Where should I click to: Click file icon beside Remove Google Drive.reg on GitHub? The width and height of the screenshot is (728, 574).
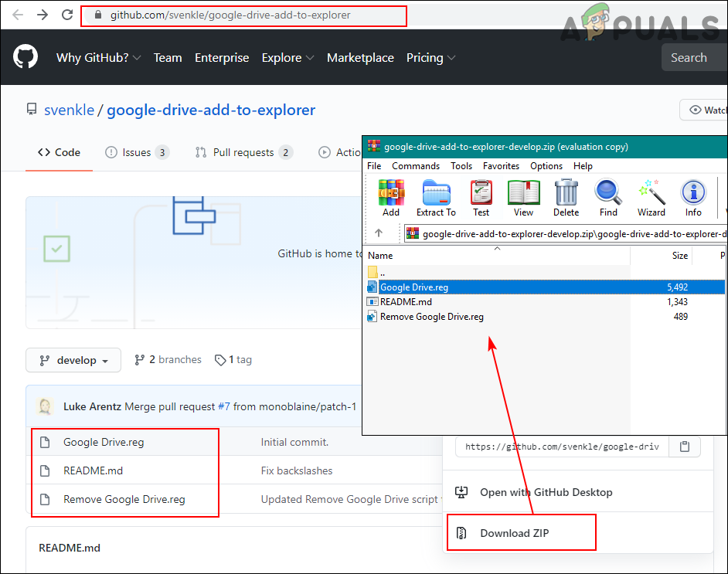pyautogui.click(x=45, y=499)
